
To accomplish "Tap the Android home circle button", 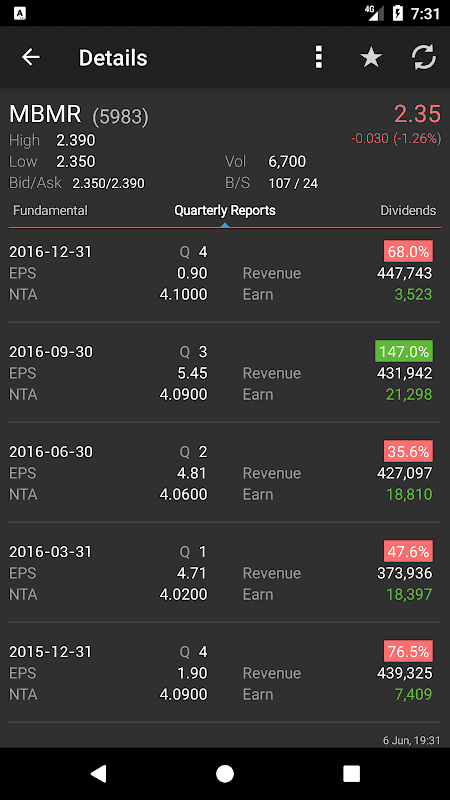I will click(x=225, y=773).
